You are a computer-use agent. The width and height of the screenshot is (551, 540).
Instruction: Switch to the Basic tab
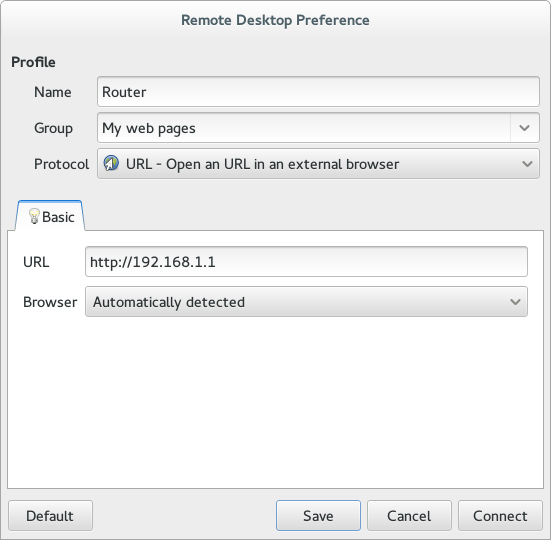tap(50, 216)
